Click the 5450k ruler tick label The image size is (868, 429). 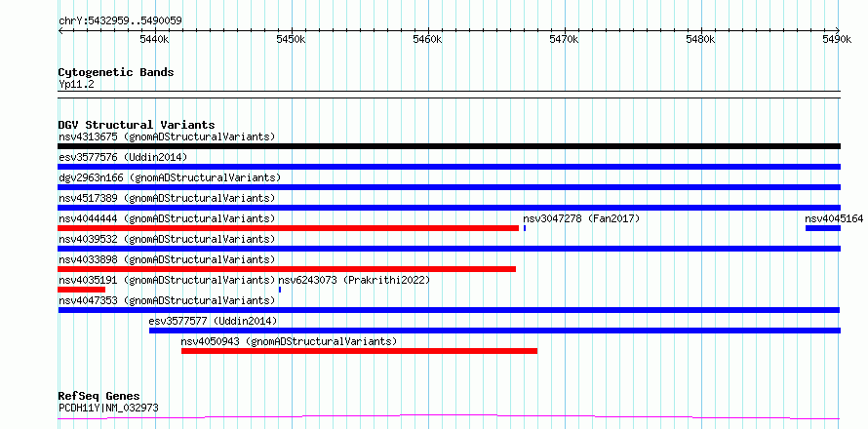(292, 39)
